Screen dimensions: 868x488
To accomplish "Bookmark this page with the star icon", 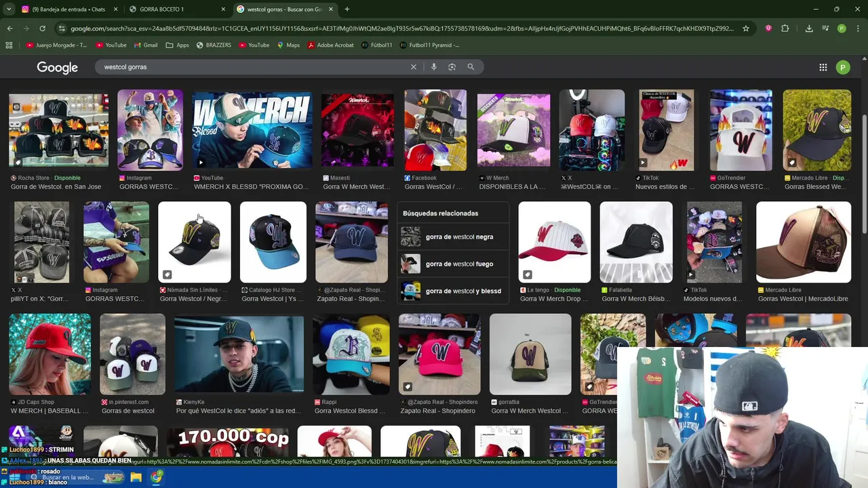I will [746, 28].
